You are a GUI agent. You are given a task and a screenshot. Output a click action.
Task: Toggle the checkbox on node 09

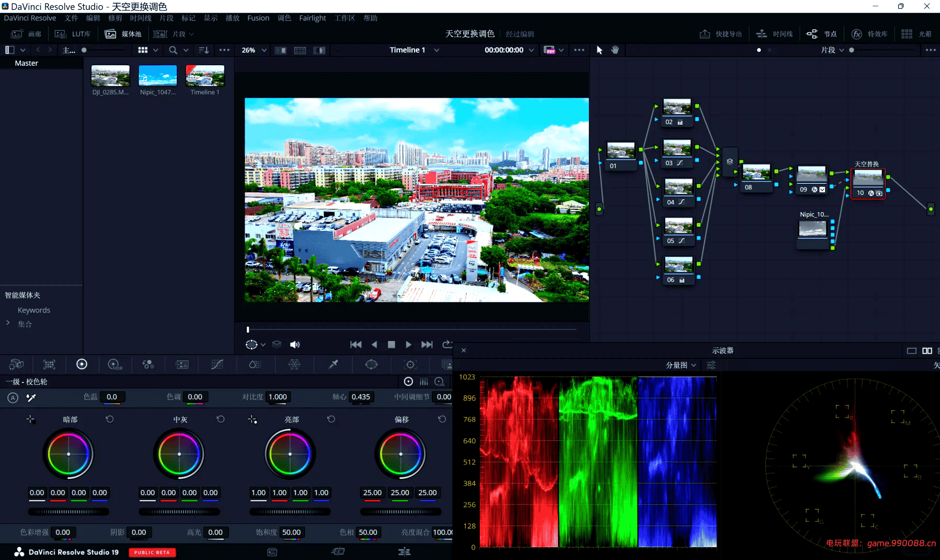[822, 190]
